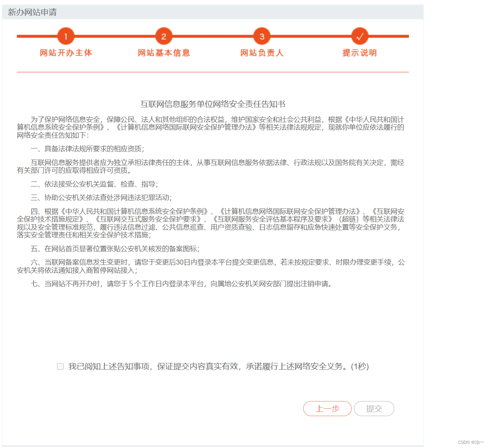The height and width of the screenshot is (448, 490).
Task: Select the 网站基本信息 step label
Action: [x=164, y=53]
